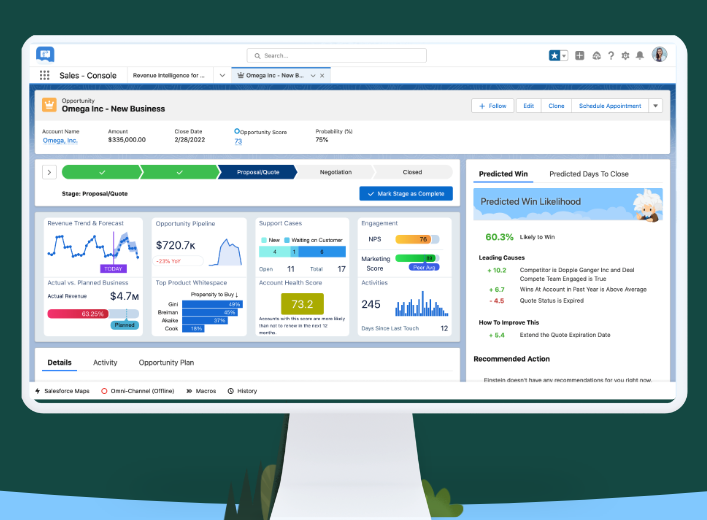Expand the sales path details chevron
This screenshot has width=707, height=520.
point(48,172)
